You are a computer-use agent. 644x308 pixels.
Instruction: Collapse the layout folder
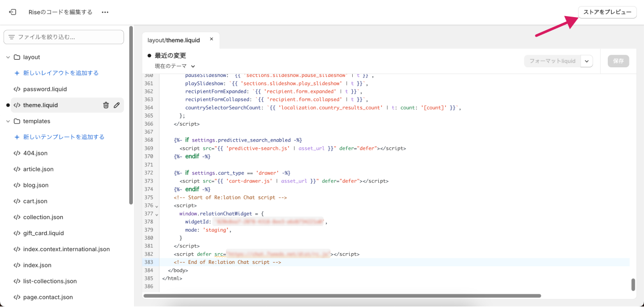(8, 57)
